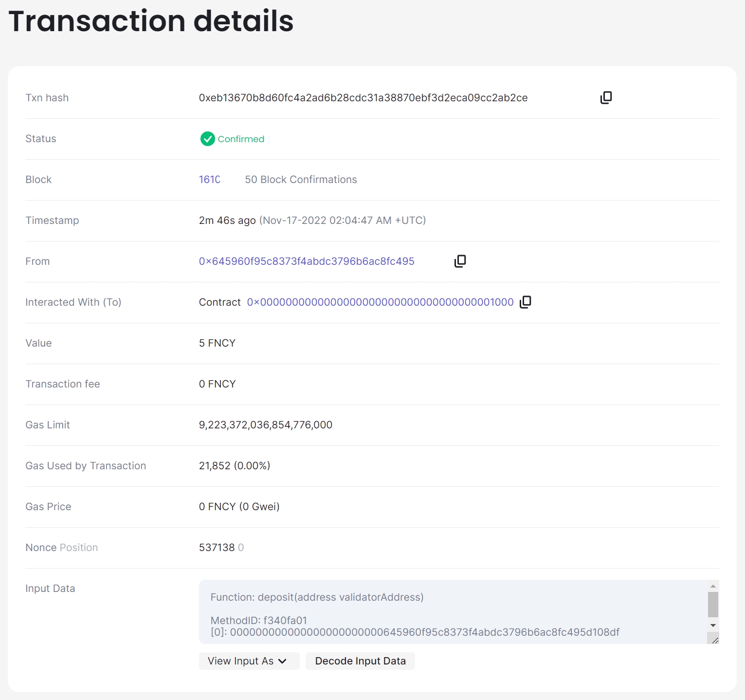The image size is (745, 700).
Task: Click the 50 Block Confirmations text
Action: 301,180
